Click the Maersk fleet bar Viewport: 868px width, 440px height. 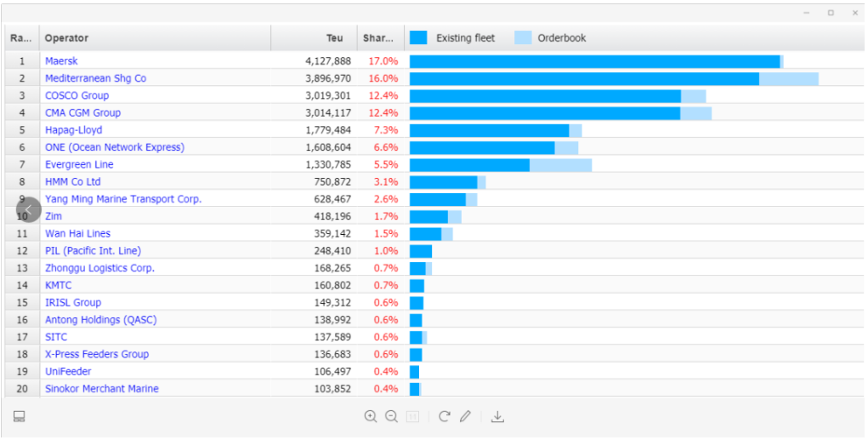click(594, 61)
